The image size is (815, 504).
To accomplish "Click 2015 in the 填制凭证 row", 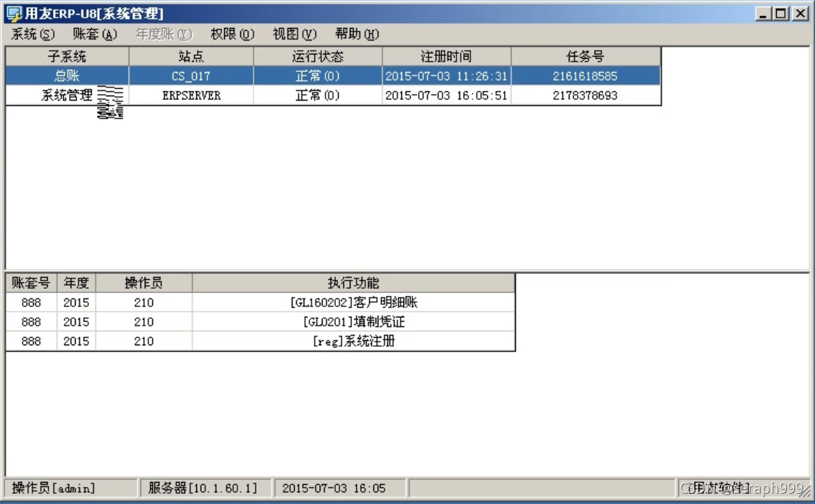I will (76, 322).
